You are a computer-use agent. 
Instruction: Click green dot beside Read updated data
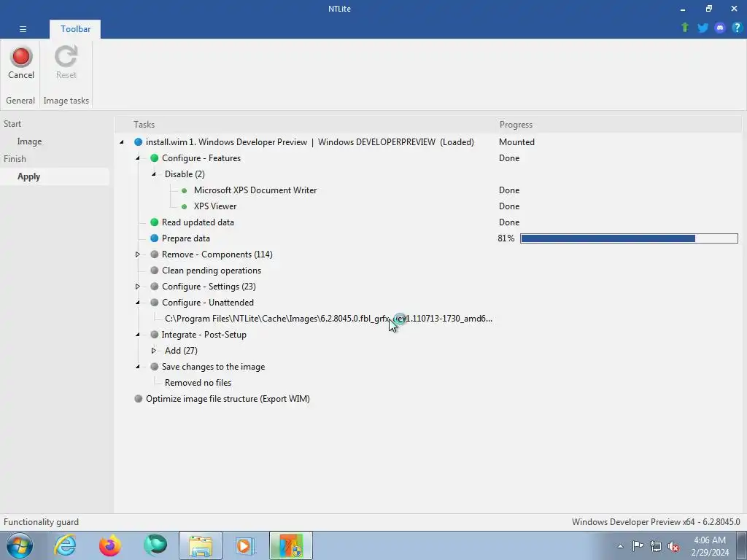point(155,222)
